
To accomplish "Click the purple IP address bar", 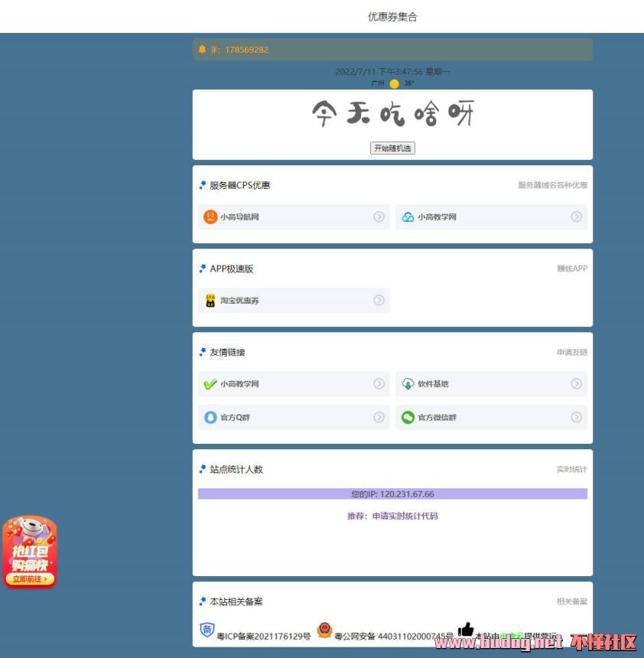I will coord(392,494).
